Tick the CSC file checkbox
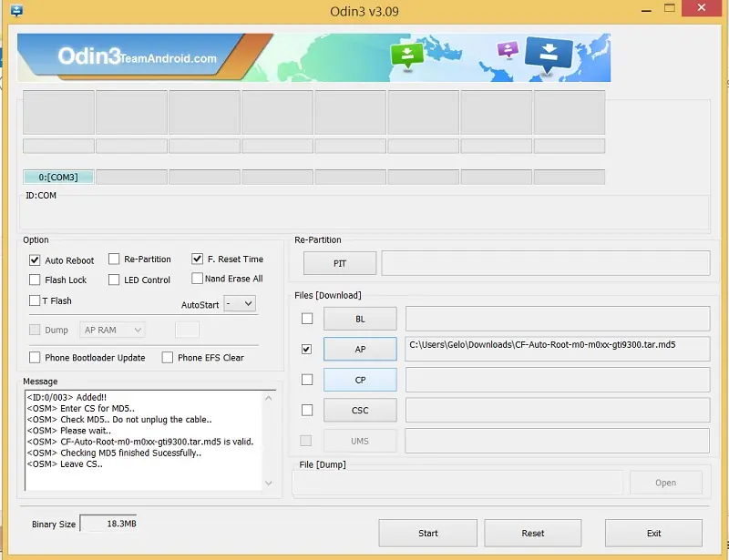Viewport: 729px width, 560px height. [307, 411]
